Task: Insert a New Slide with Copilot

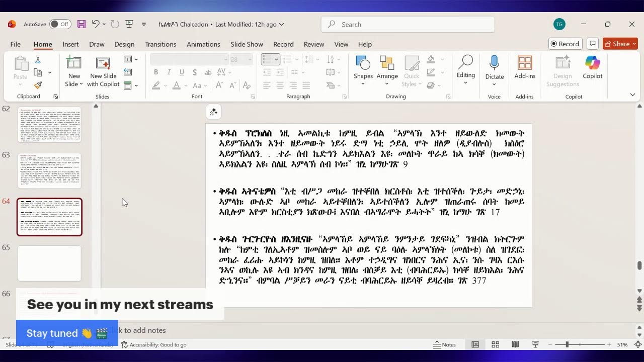Action: [x=103, y=72]
